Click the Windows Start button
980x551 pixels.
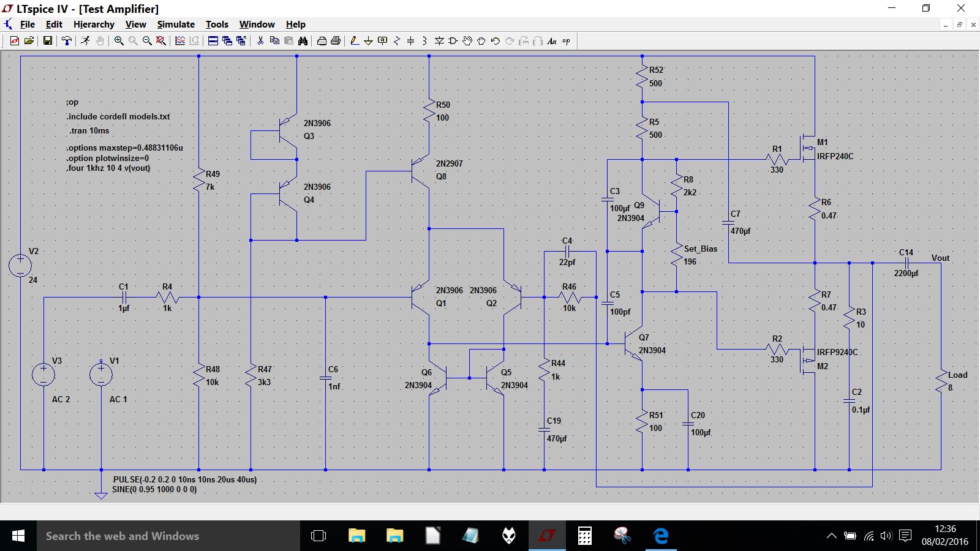18,536
